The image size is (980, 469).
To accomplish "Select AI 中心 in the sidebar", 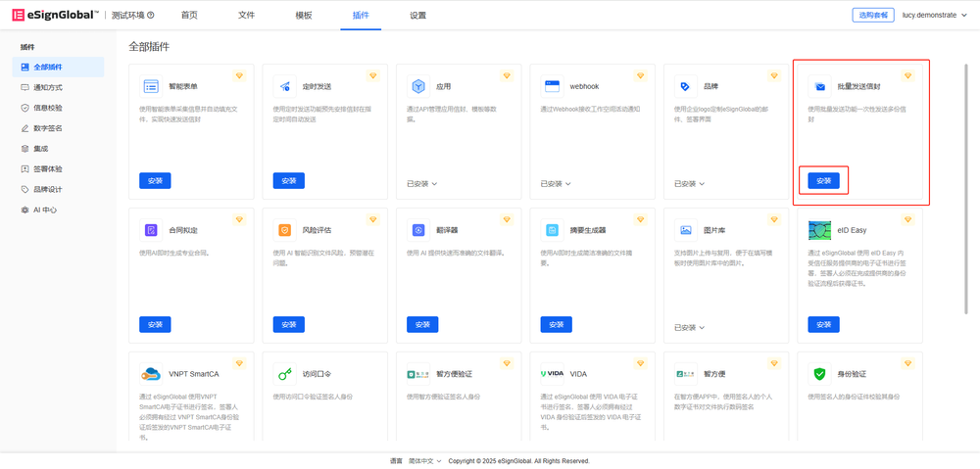I will tap(58, 210).
